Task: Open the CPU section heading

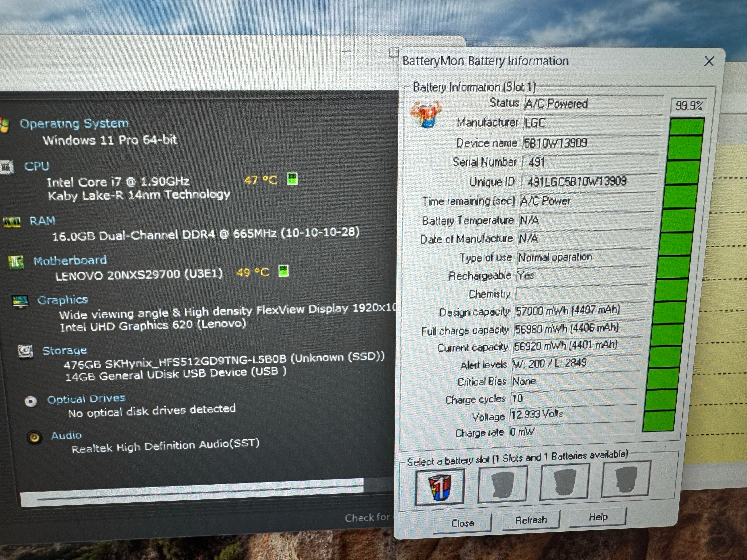Action: (36, 166)
